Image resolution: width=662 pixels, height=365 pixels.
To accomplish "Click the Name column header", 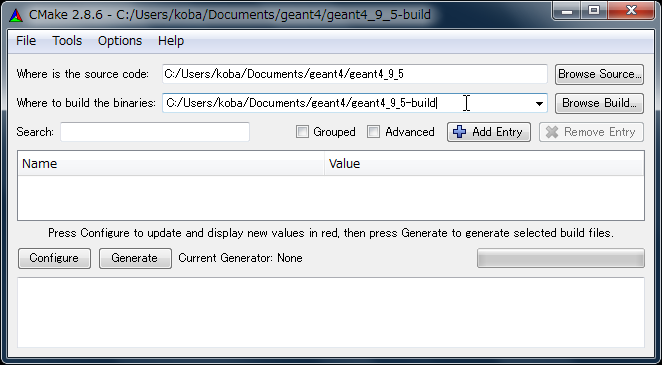I will click(171, 164).
